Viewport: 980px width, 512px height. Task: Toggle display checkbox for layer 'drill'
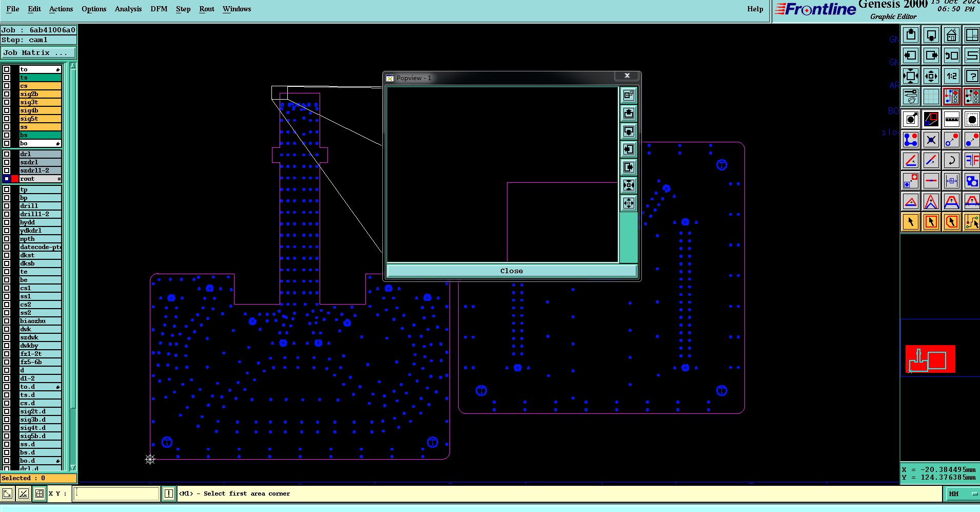tap(7, 206)
